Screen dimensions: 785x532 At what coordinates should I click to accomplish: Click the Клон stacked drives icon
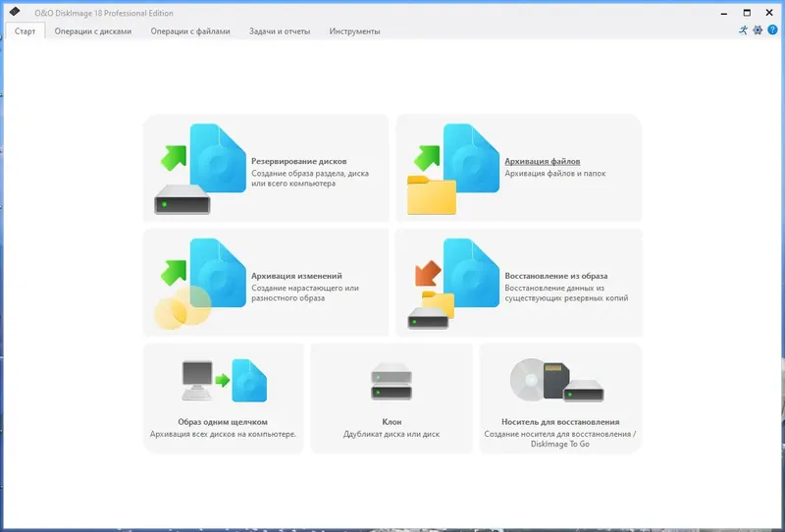[x=392, y=381]
